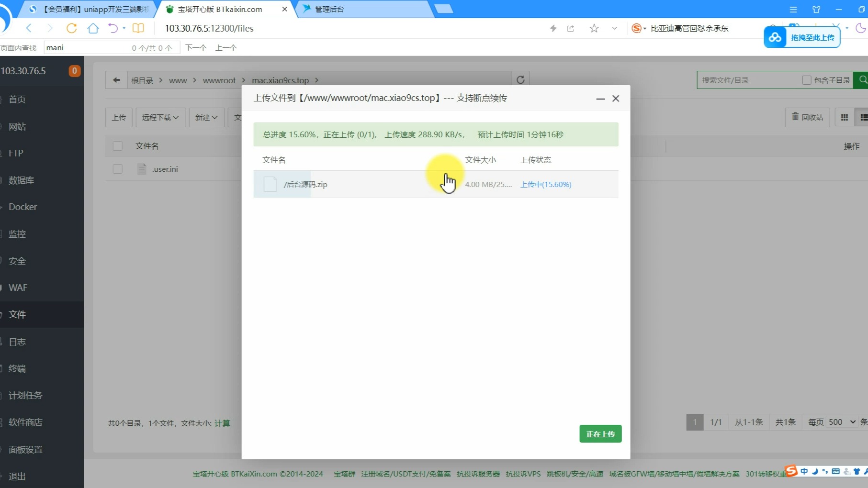Reload the page with refresh icon
This screenshot has height=488, width=868.
point(71,28)
